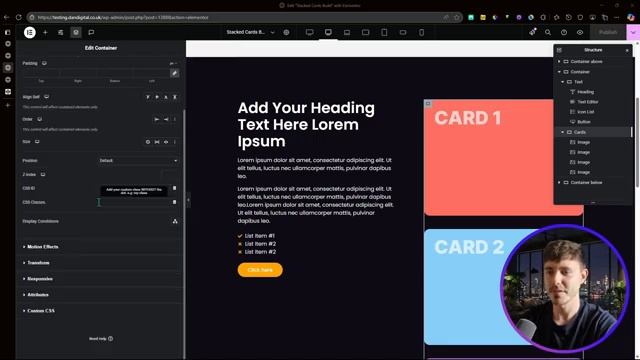Screen dimensions: 640x360
Task: Open the What's New announcements icon
Action: (x=533, y=32)
